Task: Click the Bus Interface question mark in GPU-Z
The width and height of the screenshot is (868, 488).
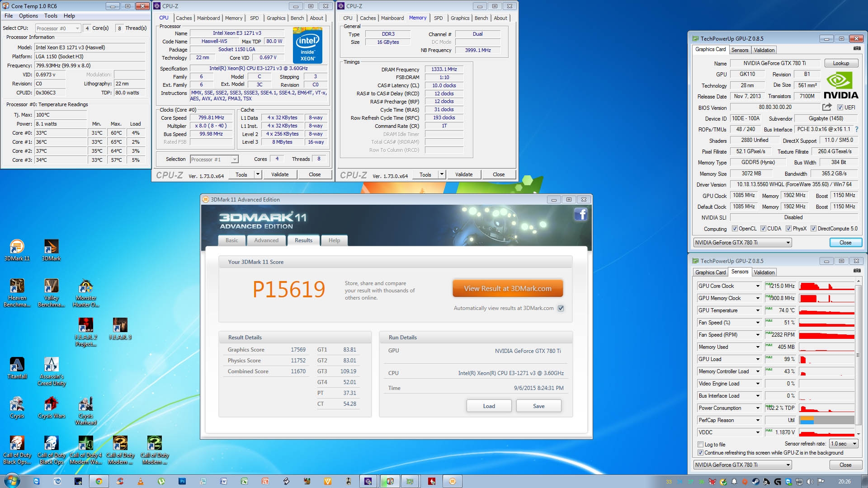Action: [x=857, y=129]
